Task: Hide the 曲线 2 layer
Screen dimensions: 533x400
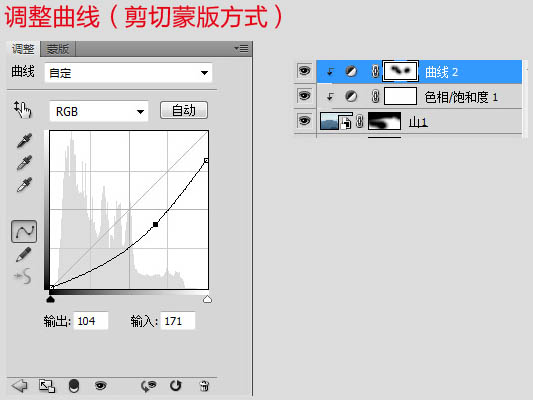Action: [304, 71]
